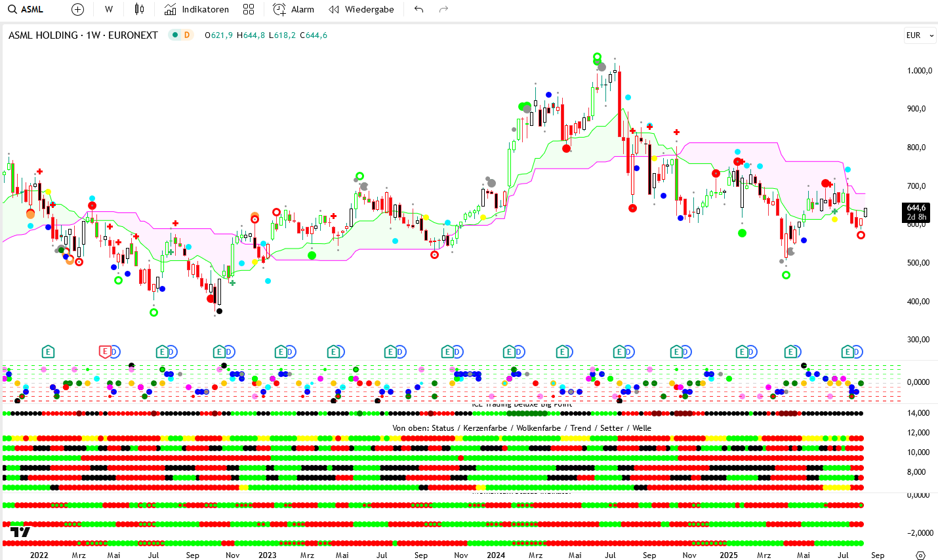Screen dimensions: 938x560
Task: Click the ASML HOLDING symbol title
Action: tap(83, 35)
